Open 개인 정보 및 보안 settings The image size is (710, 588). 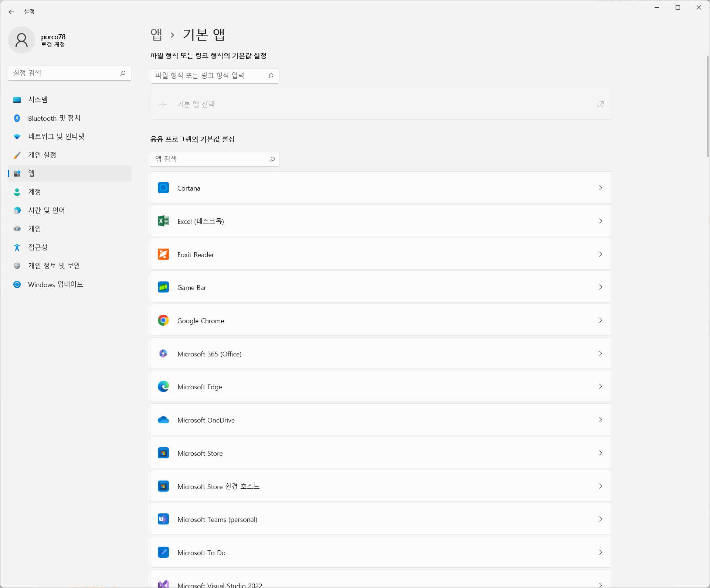tap(69, 266)
